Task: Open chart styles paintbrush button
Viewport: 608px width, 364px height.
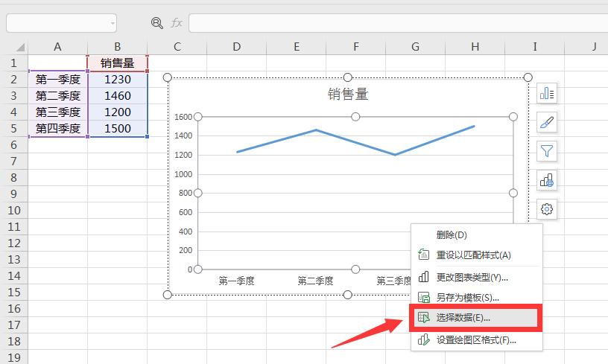Action: click(547, 122)
